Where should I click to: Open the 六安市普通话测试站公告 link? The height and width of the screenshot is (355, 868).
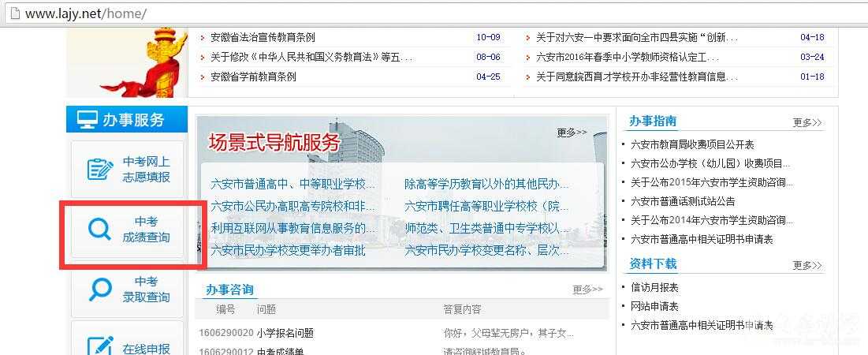pyautogui.click(x=683, y=201)
